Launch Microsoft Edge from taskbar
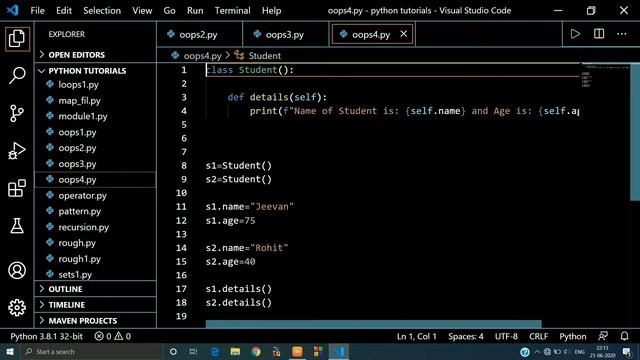The image size is (640, 360). click(215, 351)
